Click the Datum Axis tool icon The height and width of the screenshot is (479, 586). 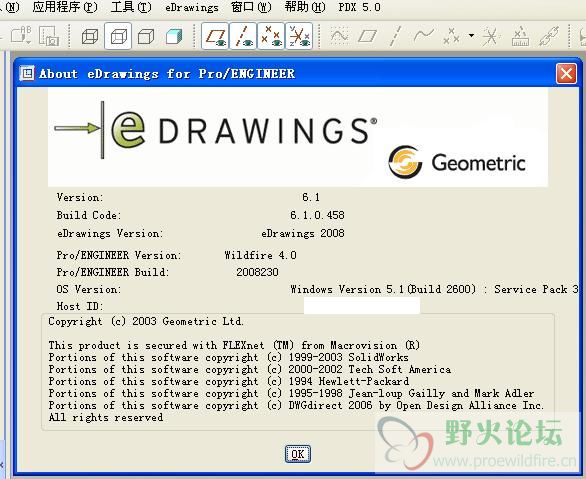(395, 36)
